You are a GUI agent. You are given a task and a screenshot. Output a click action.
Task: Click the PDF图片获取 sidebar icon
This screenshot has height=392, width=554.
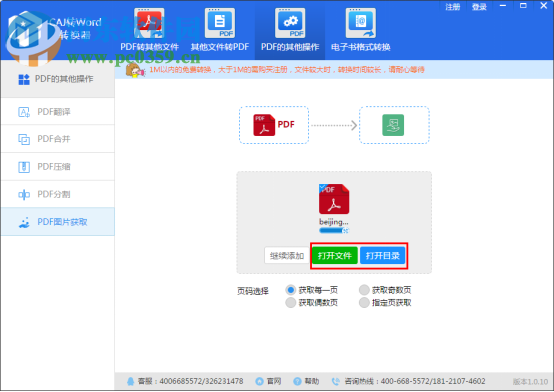[x=24, y=222]
